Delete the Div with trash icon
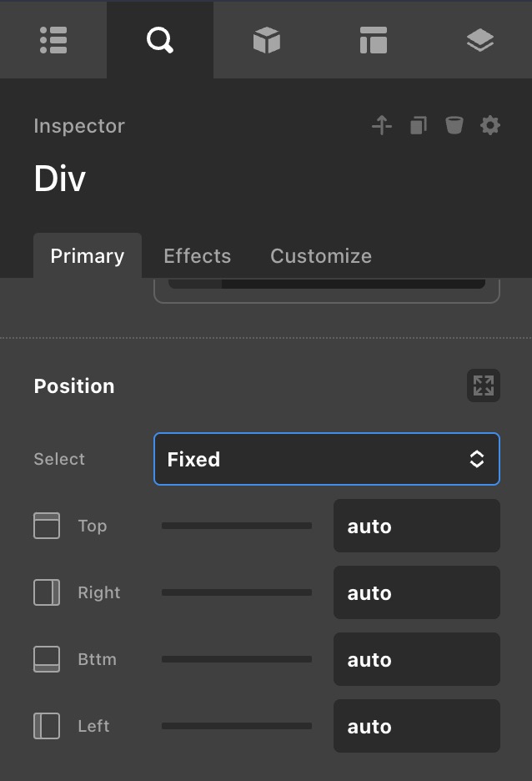This screenshot has width=532, height=781. click(454, 126)
